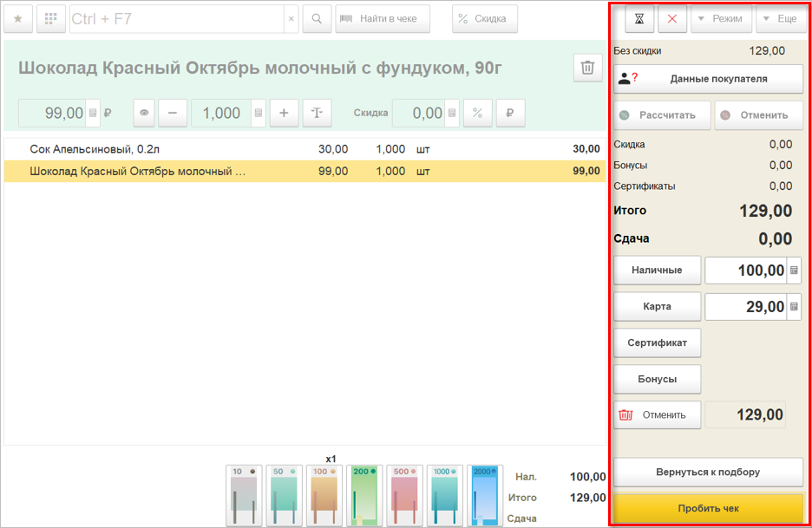Toggle the eye icon beside the price

coord(143,113)
